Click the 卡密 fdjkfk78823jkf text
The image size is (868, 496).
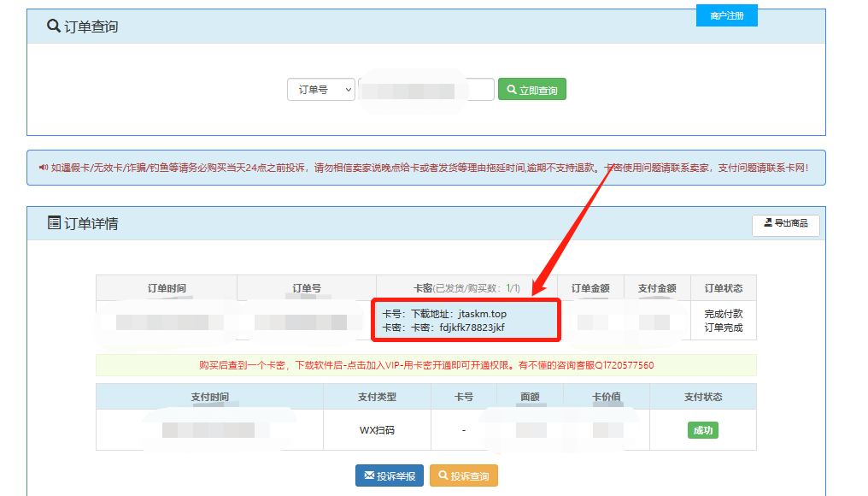pyautogui.click(x=458, y=328)
